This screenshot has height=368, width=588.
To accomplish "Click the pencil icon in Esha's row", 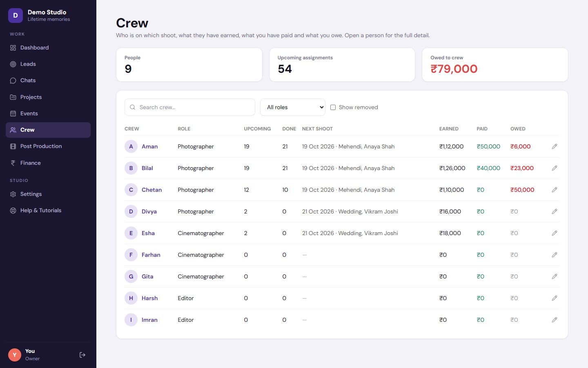I will [554, 233].
